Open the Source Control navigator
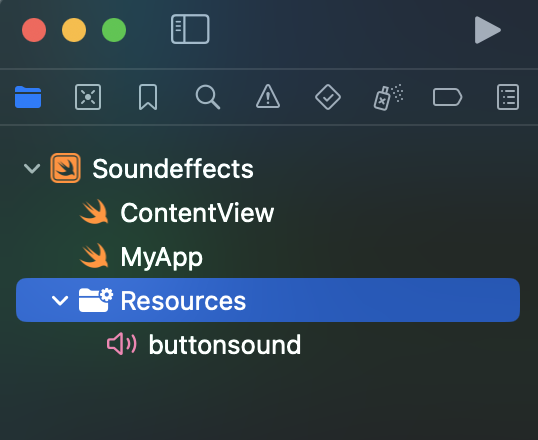538x440 pixels. coord(88,97)
